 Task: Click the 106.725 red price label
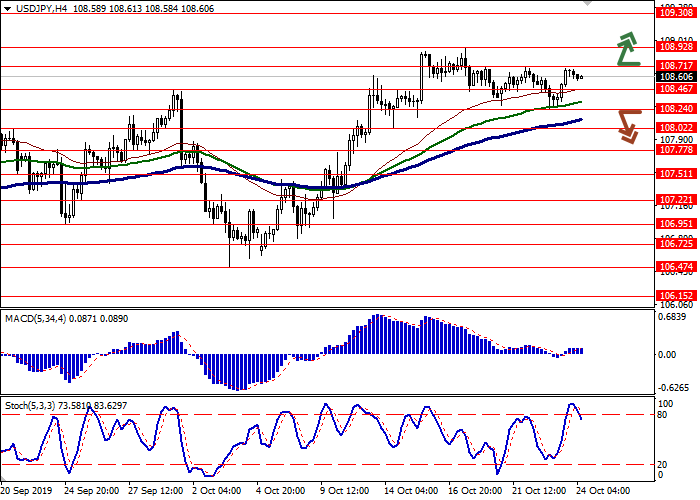point(674,243)
